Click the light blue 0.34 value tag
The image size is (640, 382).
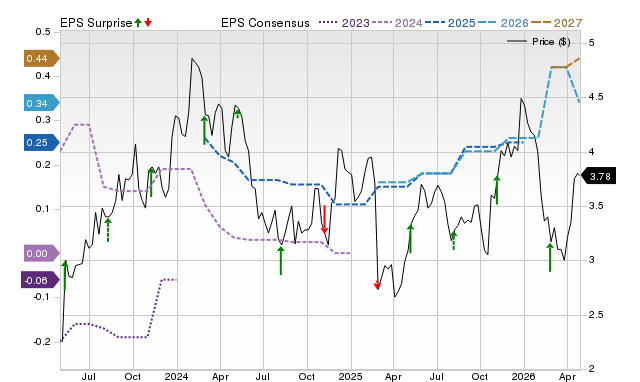point(42,103)
